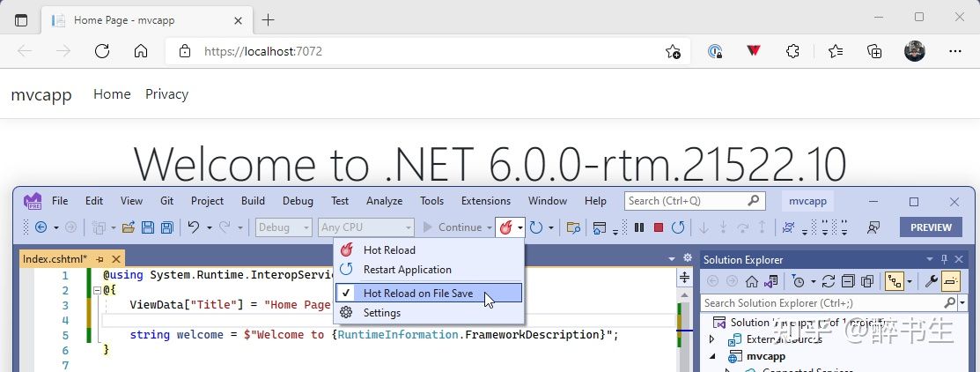Click the Save All toolbar icon

click(167, 227)
